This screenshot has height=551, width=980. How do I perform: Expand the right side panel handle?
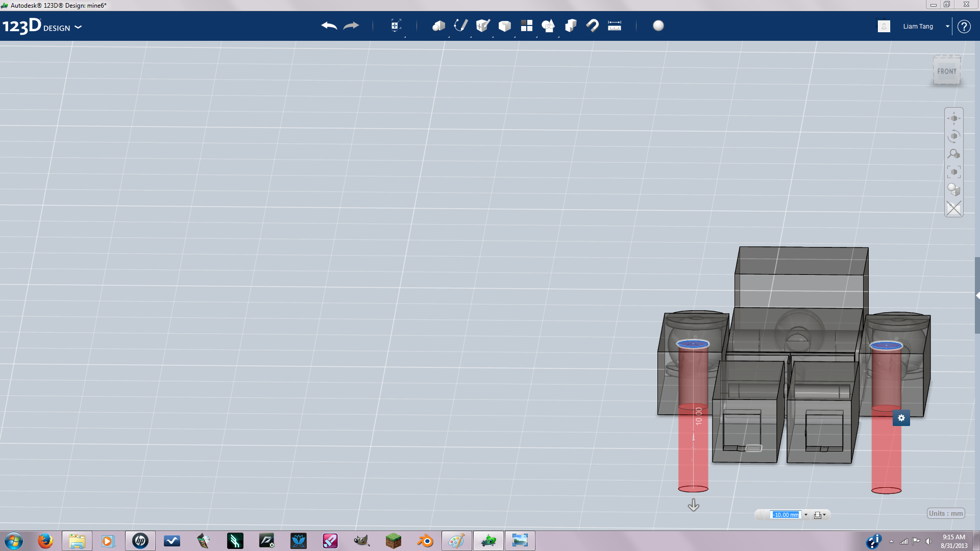(x=977, y=295)
